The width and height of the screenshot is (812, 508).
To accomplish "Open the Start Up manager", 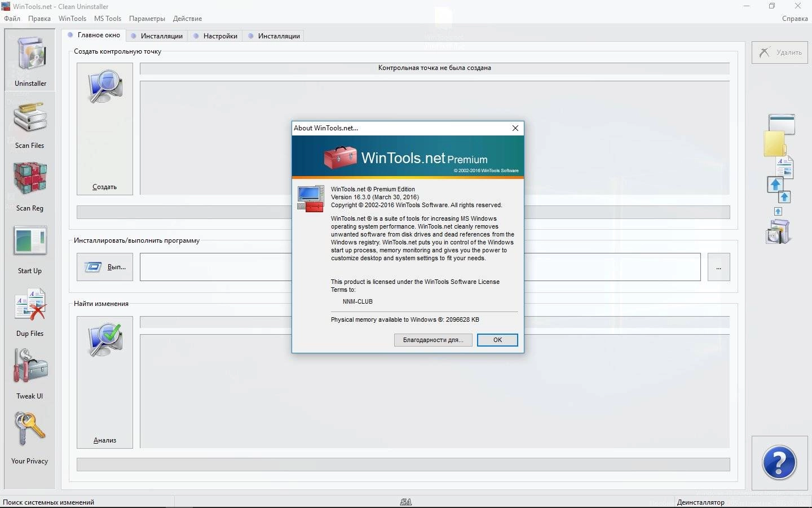I will coord(30,250).
